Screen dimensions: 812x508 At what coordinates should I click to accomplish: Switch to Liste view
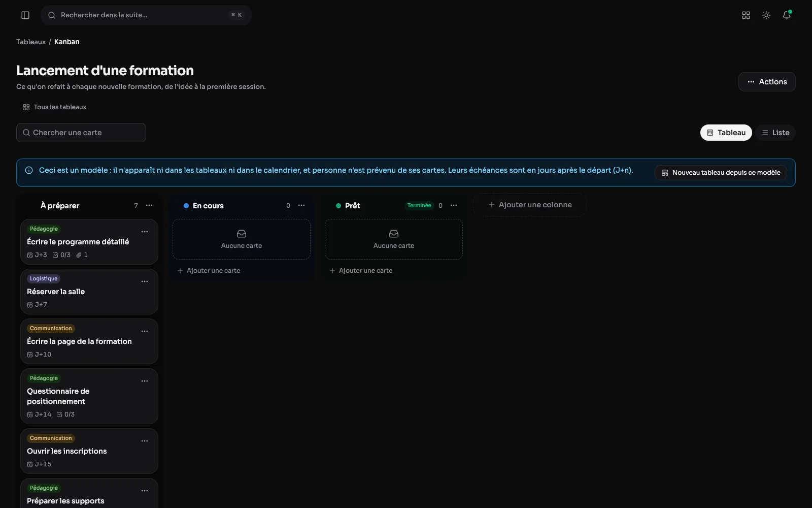[x=775, y=133]
